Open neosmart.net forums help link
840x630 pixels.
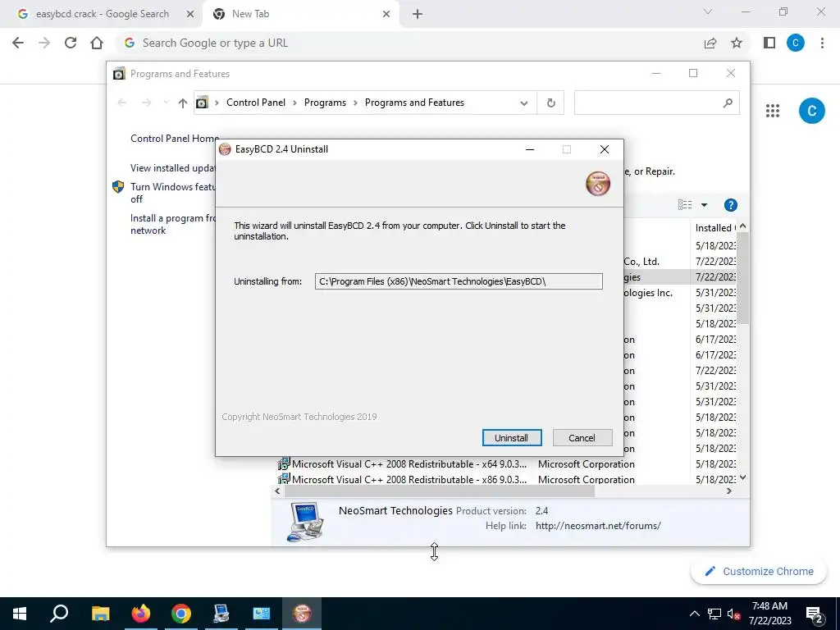coord(598,526)
